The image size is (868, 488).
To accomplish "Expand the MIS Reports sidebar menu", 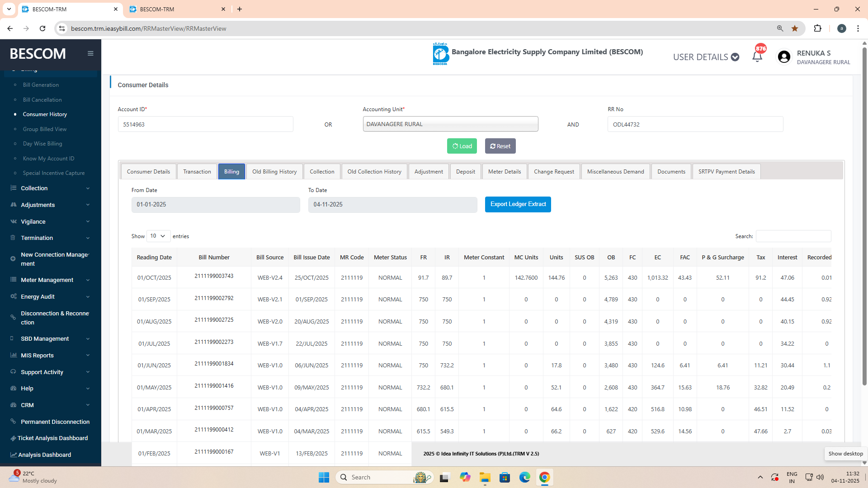I will point(51,356).
